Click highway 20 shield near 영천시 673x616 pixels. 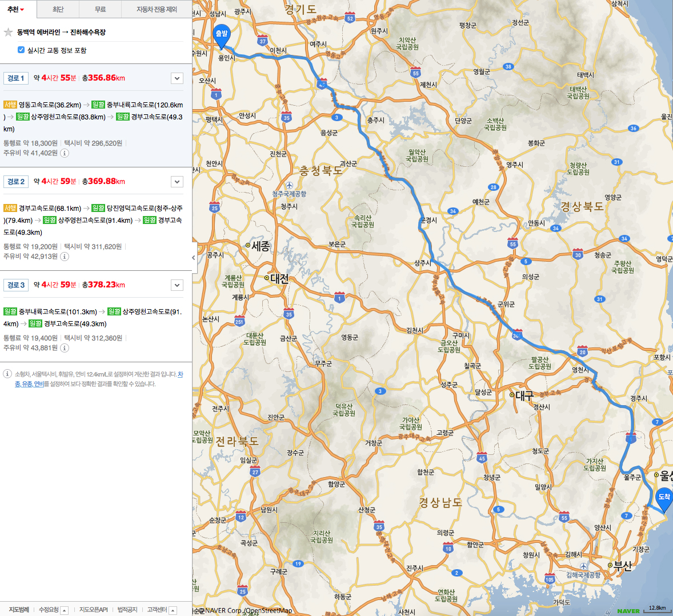pyautogui.click(x=582, y=351)
